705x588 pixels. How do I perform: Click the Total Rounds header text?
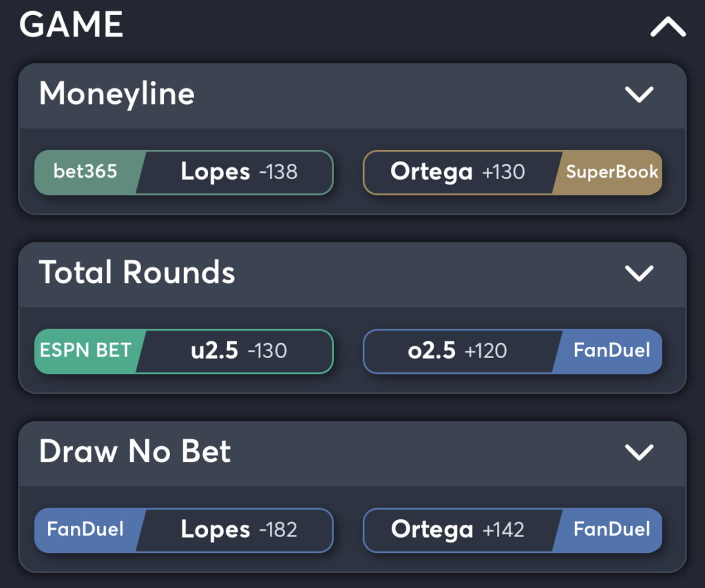coord(138,273)
